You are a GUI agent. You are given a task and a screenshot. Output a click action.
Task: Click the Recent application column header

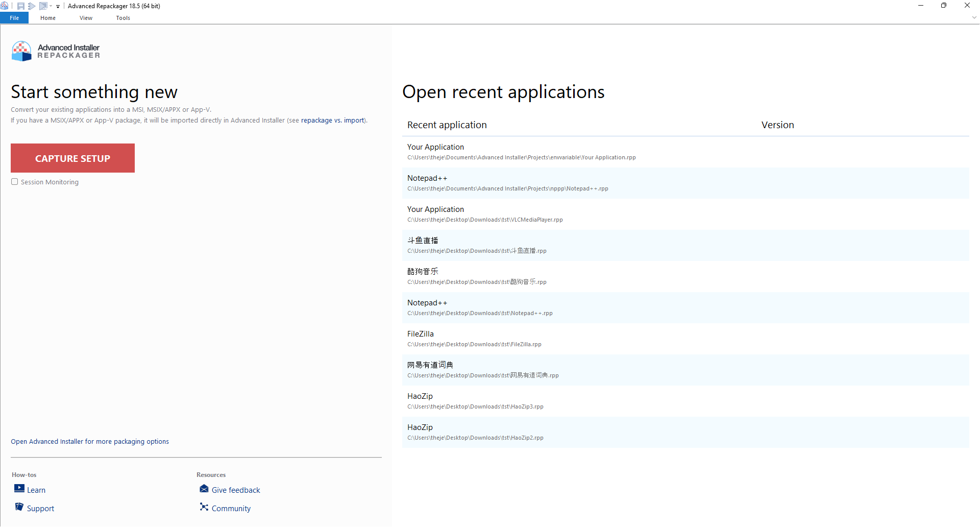[447, 125]
